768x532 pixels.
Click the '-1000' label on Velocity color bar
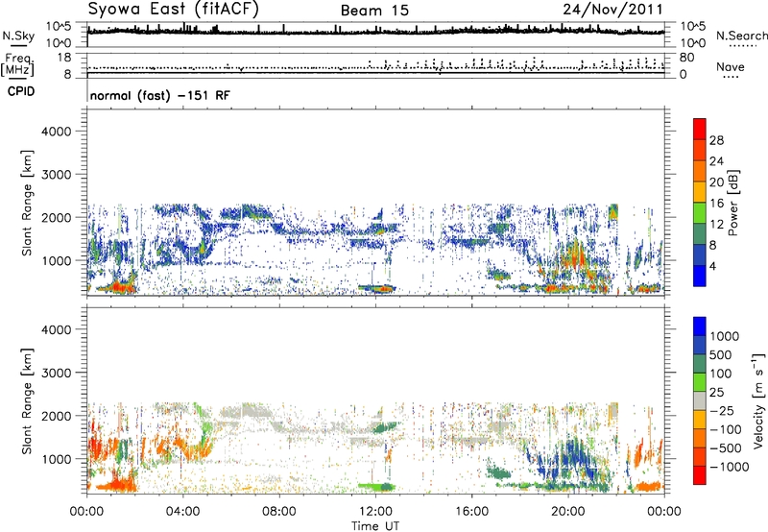(x=730, y=467)
